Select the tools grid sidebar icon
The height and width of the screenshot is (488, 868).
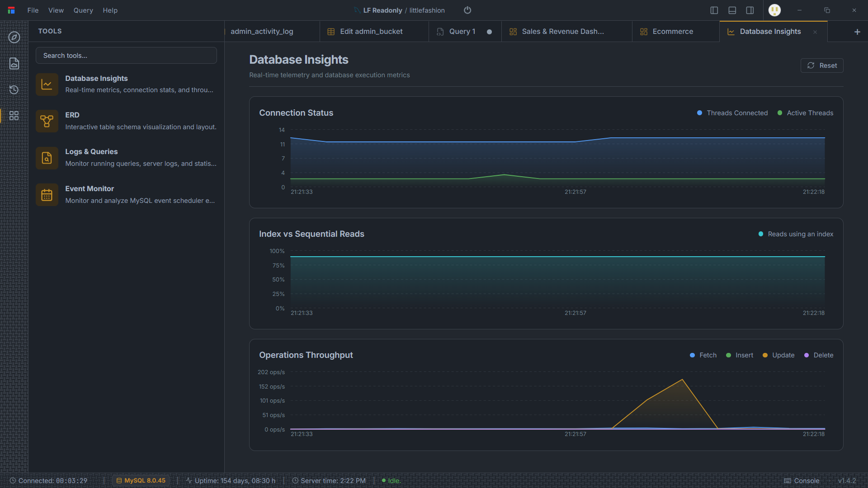pos(14,116)
